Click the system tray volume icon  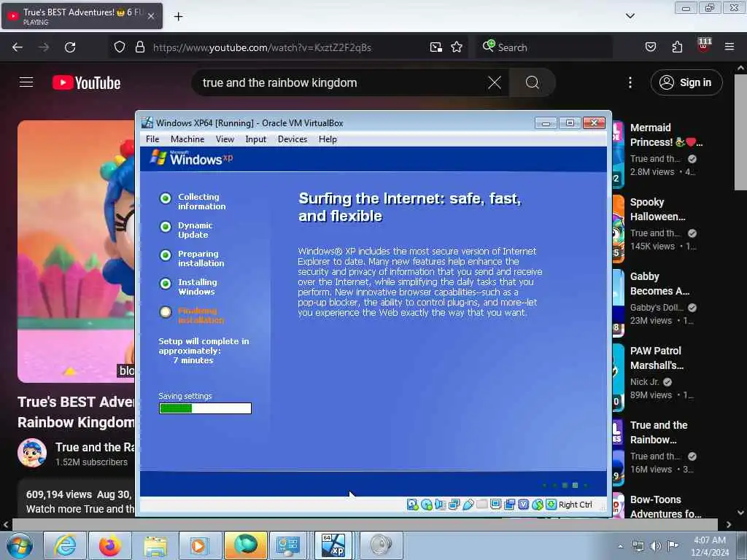pos(656,546)
